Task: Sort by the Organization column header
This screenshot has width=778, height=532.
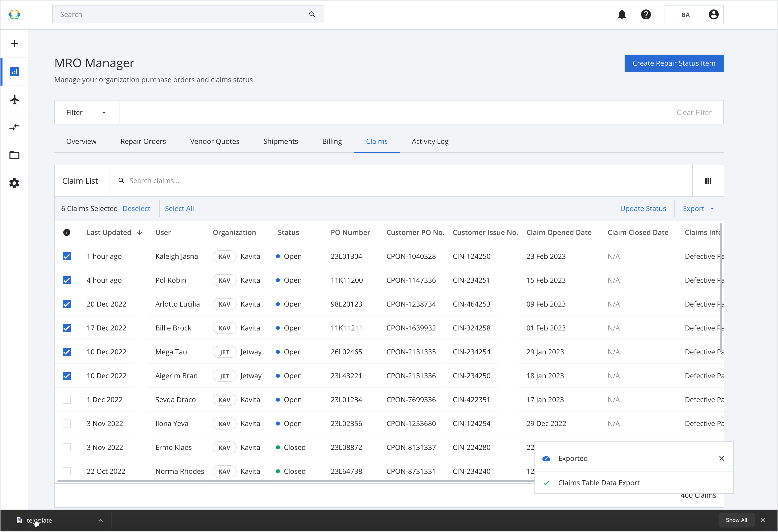Action: tap(234, 233)
